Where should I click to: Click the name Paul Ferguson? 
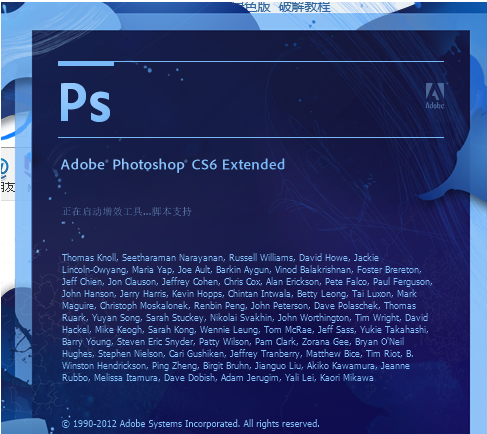pyautogui.click(x=402, y=282)
